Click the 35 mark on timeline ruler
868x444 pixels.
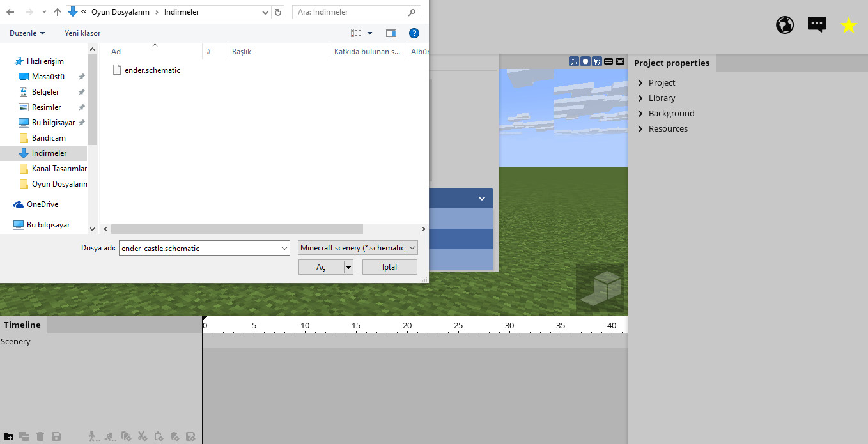click(x=561, y=326)
